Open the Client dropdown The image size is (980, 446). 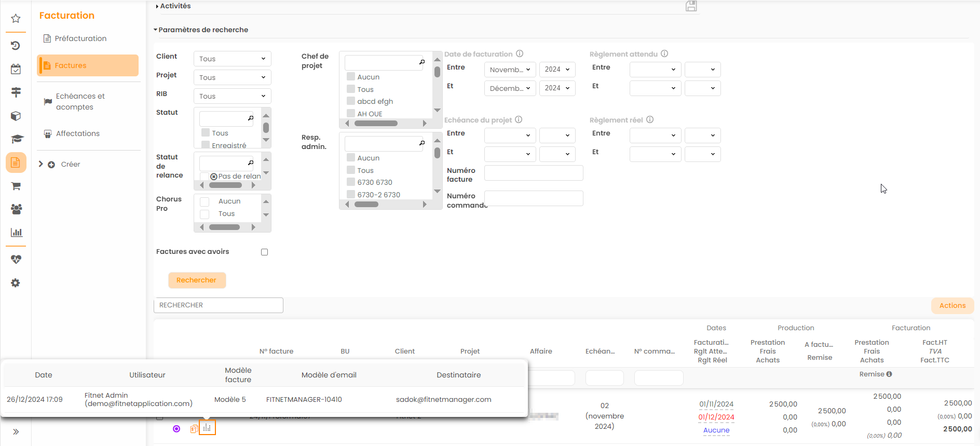232,59
